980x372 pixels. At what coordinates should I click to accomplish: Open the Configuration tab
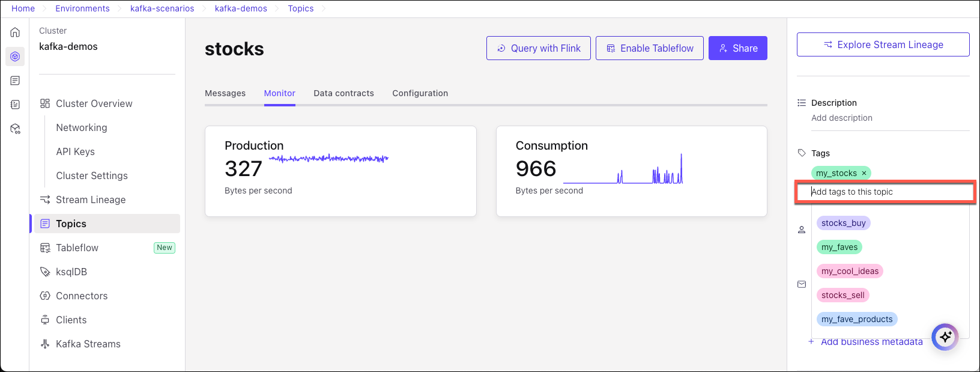[420, 93]
